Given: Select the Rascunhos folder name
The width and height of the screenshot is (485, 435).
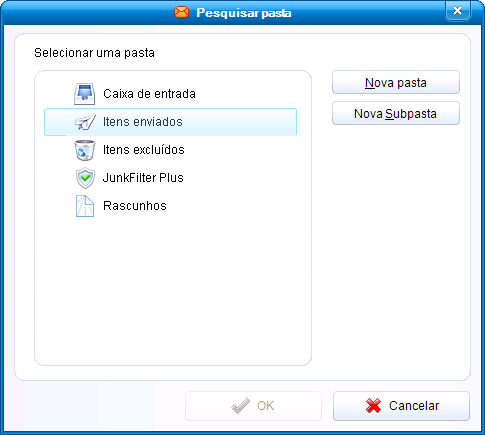Looking at the screenshot, I should coord(135,206).
